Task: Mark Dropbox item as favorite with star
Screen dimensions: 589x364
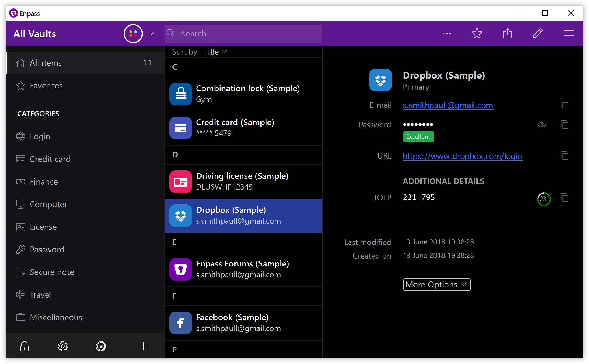Action: (477, 33)
